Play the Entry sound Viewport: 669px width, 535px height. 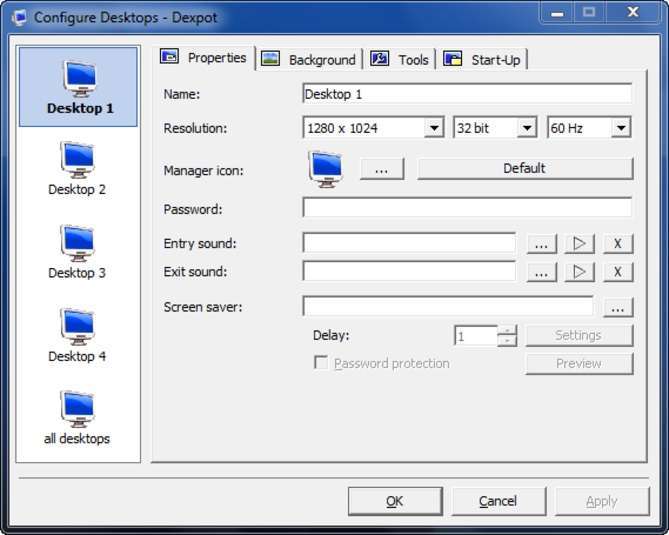point(579,244)
